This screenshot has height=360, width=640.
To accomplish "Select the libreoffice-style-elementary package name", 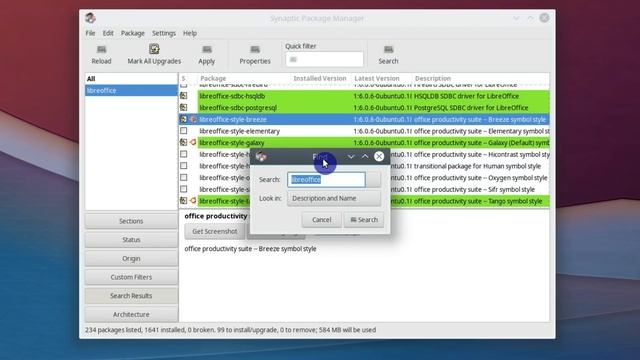I will click(x=240, y=131).
